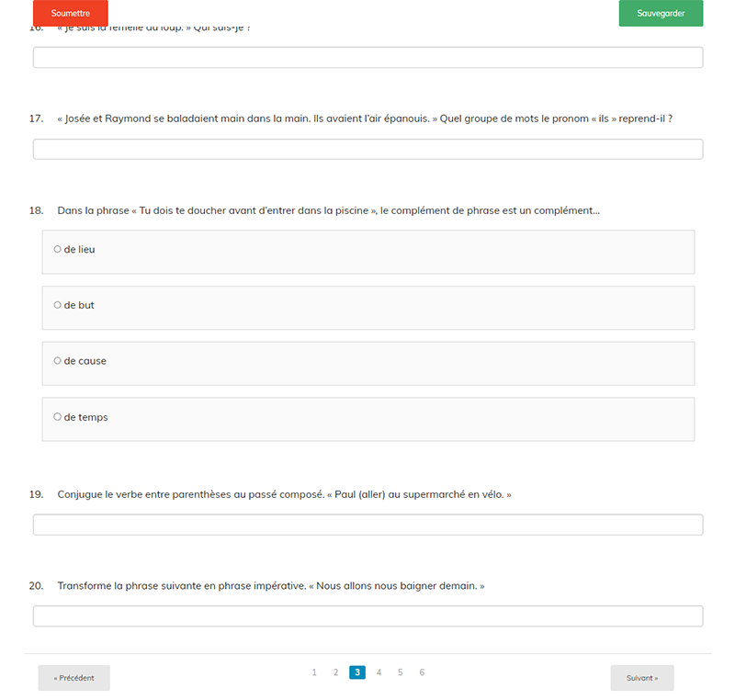This screenshot has height=700, width=735.
Task: Navigate to page 4
Action: point(379,672)
